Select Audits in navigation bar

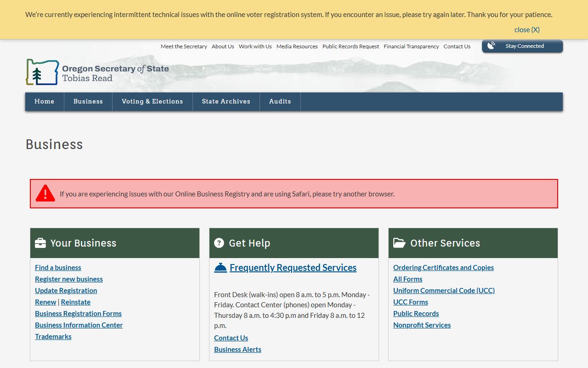pos(280,102)
